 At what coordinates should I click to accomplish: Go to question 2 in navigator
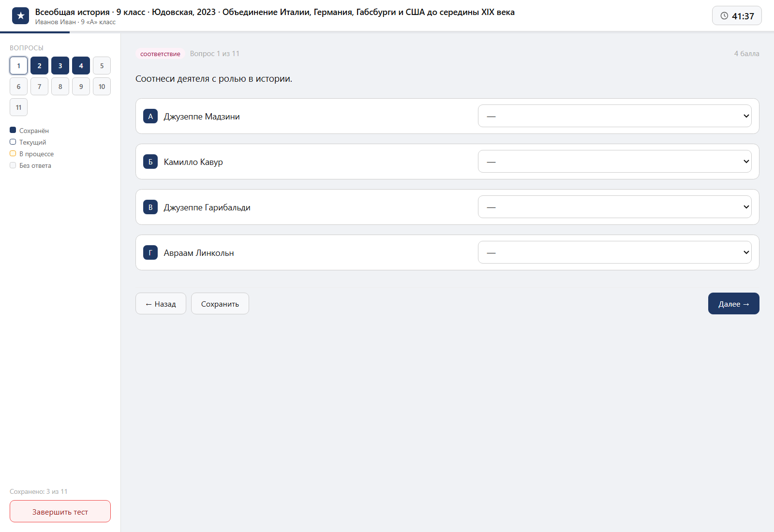[x=39, y=66]
